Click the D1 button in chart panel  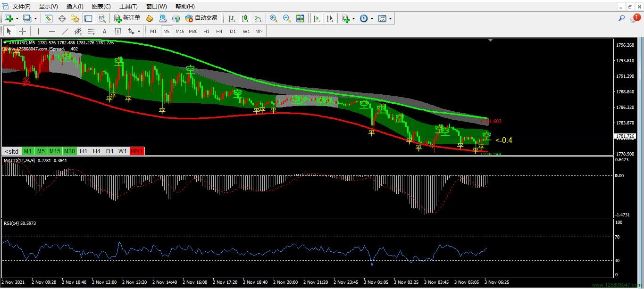110,151
